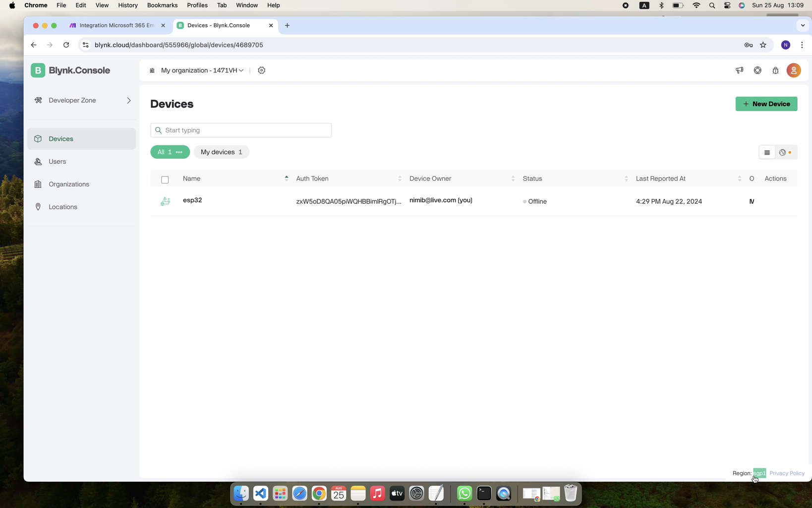Open Apple Music from the Dock
The height and width of the screenshot is (508, 812).
pos(377,494)
